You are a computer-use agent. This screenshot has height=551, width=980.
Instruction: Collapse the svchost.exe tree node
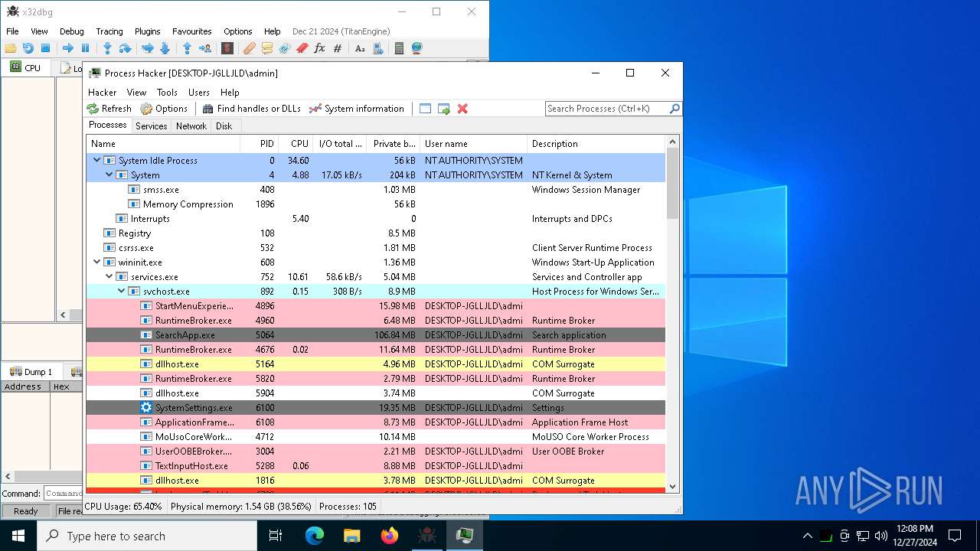[x=121, y=292]
